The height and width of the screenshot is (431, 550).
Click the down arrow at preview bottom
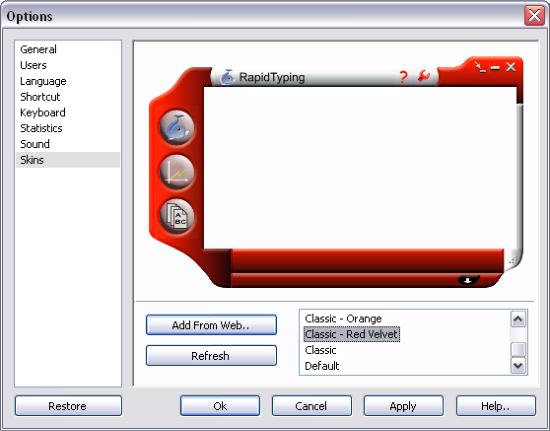click(468, 280)
